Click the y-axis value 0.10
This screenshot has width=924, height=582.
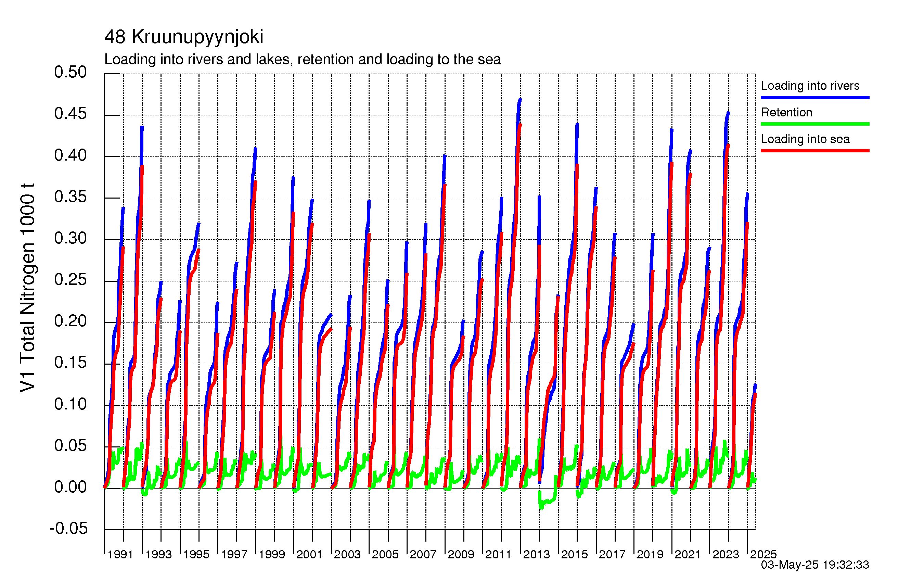(70, 404)
